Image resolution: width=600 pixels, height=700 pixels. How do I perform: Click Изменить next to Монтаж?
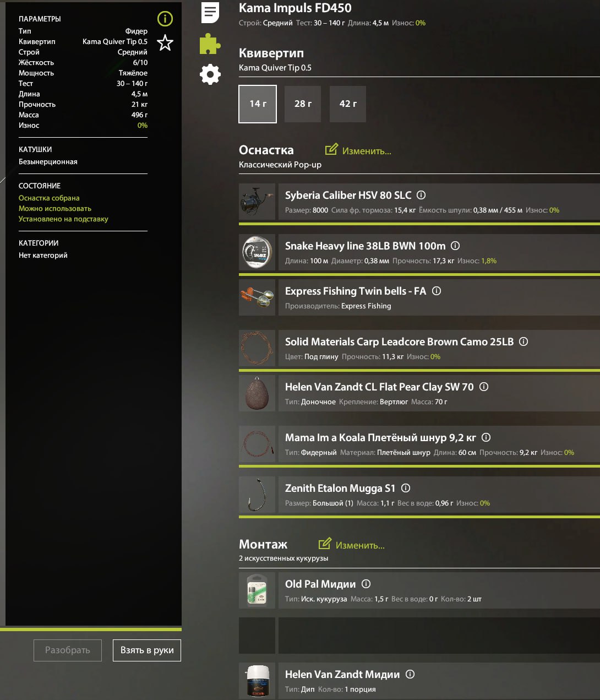[x=352, y=545]
